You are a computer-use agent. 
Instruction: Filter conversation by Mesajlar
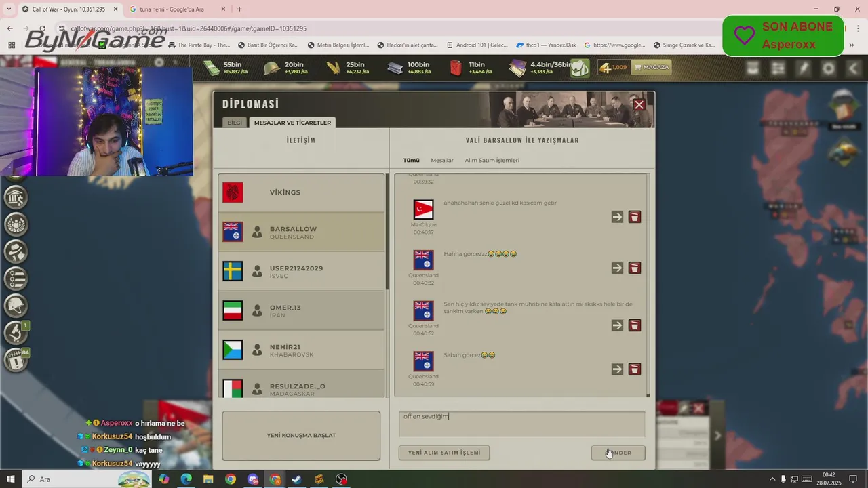pyautogui.click(x=442, y=161)
